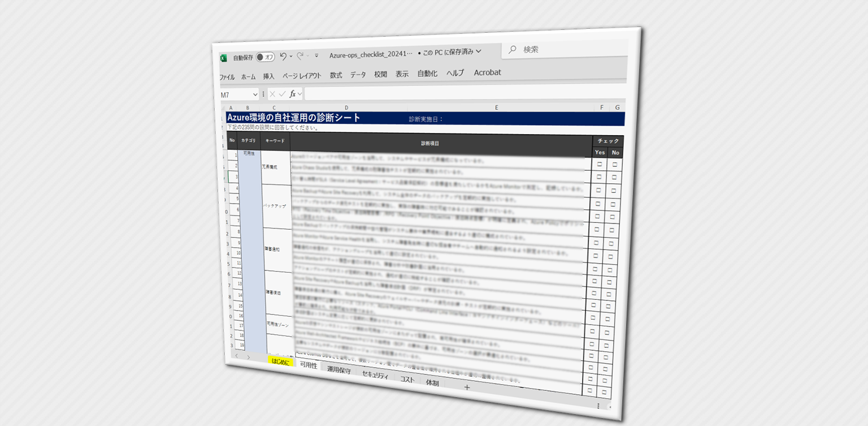Select the データ ribbon tab
This screenshot has height=426, width=868.
[358, 75]
